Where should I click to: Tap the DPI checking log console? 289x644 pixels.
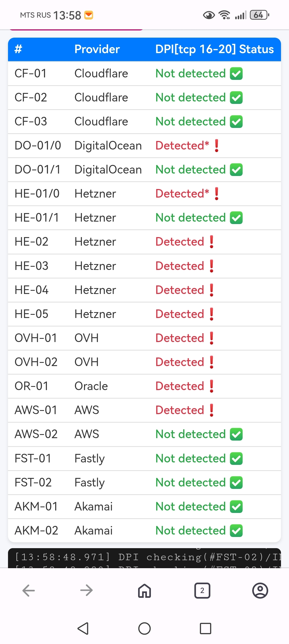click(x=144, y=558)
